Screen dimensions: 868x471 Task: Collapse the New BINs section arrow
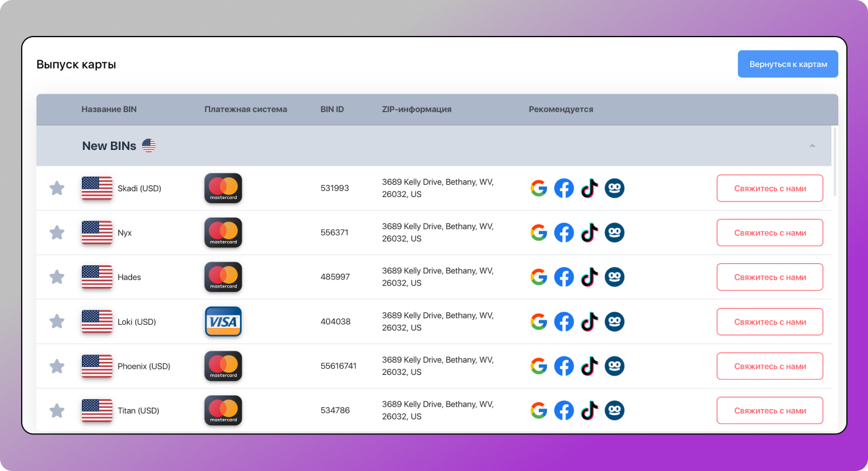pos(812,146)
